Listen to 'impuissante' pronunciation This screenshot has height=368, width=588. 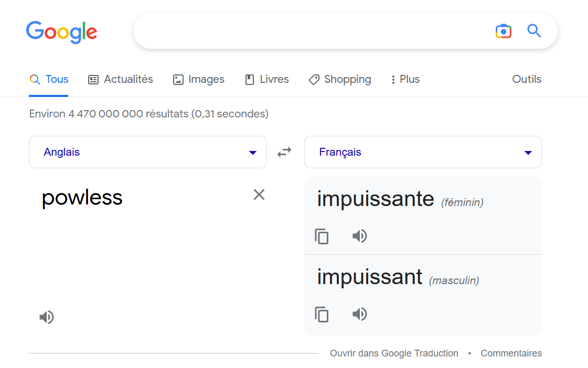[x=359, y=236]
